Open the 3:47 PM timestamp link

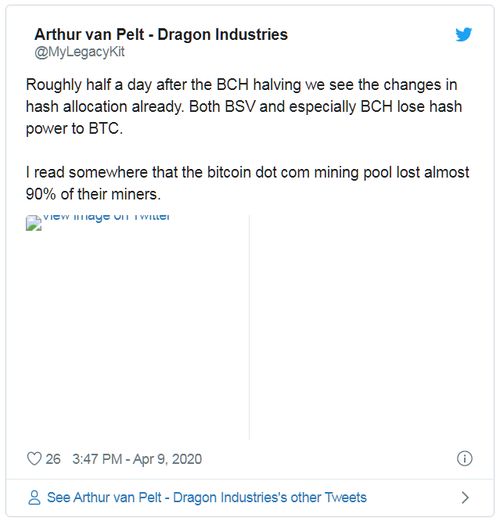97,459
